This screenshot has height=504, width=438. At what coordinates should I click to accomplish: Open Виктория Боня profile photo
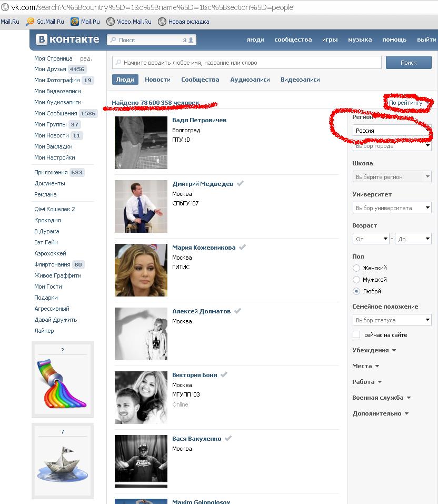(x=141, y=397)
